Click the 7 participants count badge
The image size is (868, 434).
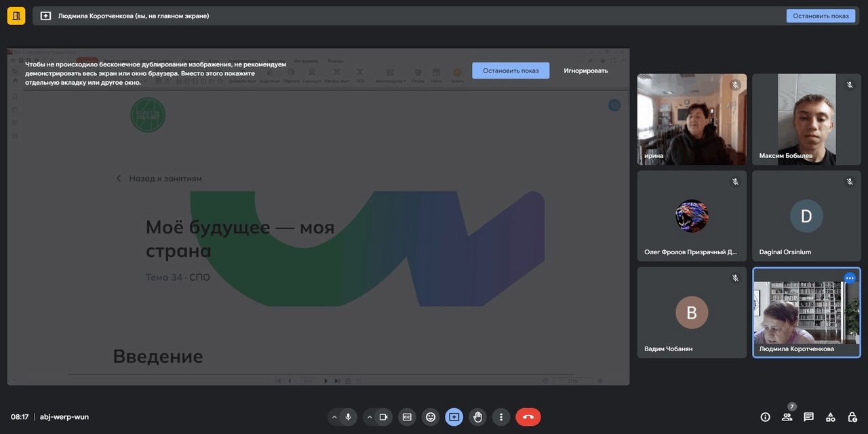pyautogui.click(x=791, y=407)
